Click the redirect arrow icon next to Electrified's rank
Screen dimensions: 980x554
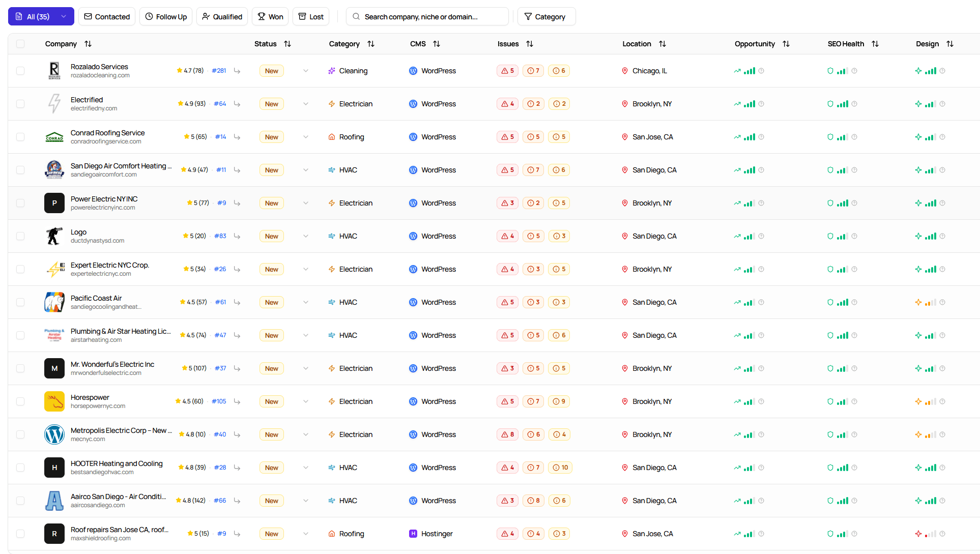point(237,103)
